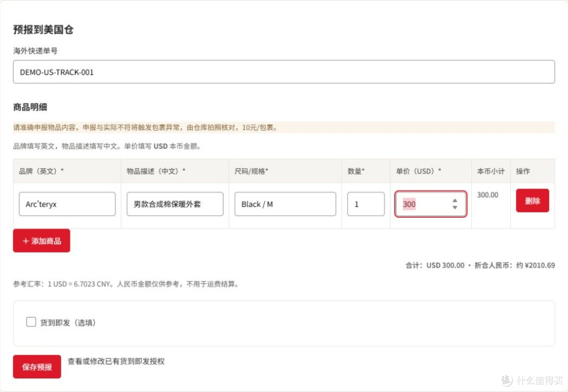Decrease unit price with stepper down arrow

(454, 207)
